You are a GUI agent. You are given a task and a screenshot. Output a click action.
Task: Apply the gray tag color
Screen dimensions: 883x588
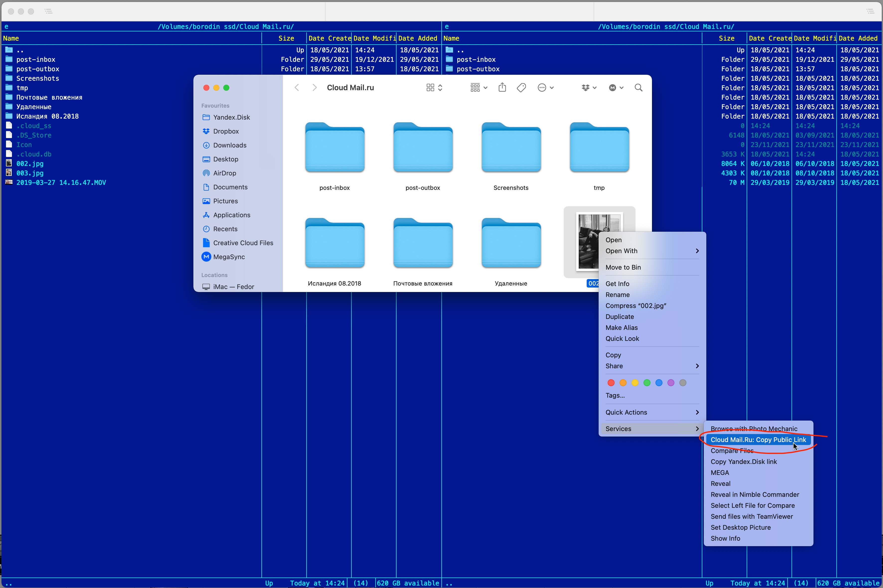tap(683, 382)
